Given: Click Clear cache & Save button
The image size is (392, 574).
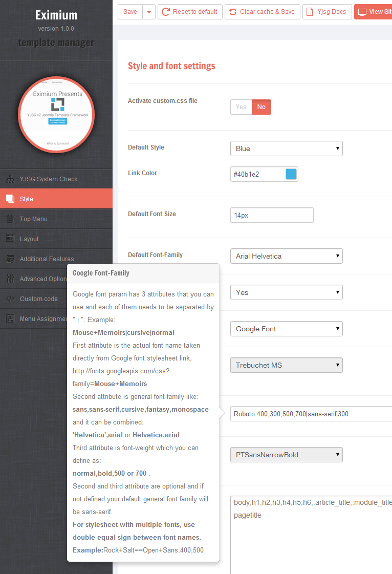Looking at the screenshot, I should coord(263,12).
